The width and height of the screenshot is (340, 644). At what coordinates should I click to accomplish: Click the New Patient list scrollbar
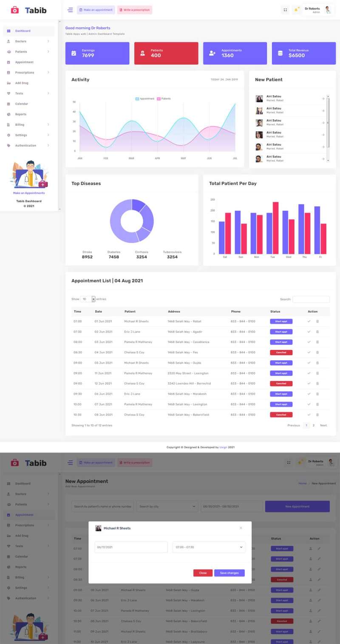point(328,127)
